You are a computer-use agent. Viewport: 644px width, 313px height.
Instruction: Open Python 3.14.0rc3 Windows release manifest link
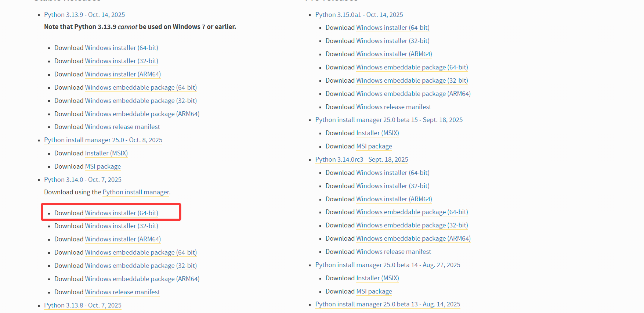394,252
